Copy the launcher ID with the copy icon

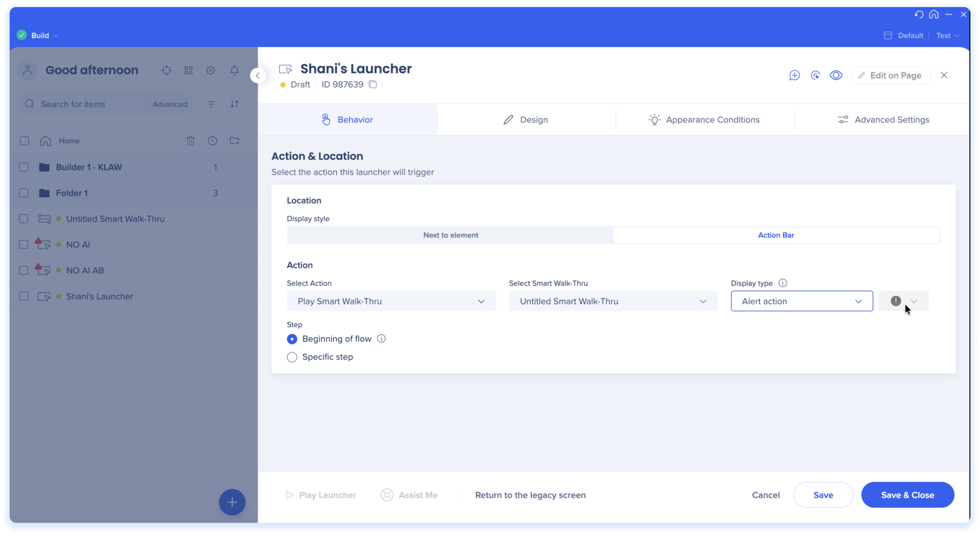pos(373,84)
